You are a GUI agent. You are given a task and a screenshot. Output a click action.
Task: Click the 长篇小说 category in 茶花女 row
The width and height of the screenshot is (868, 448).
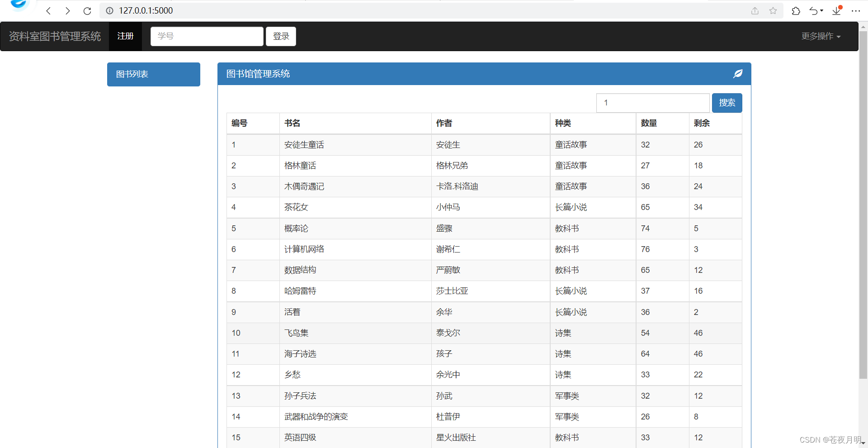pyautogui.click(x=571, y=207)
